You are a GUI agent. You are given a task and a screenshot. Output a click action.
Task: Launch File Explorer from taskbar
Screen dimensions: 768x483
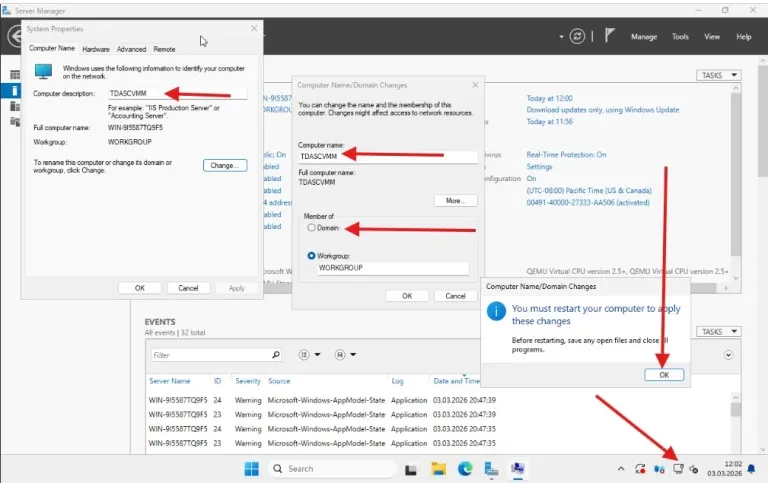[x=438, y=469]
